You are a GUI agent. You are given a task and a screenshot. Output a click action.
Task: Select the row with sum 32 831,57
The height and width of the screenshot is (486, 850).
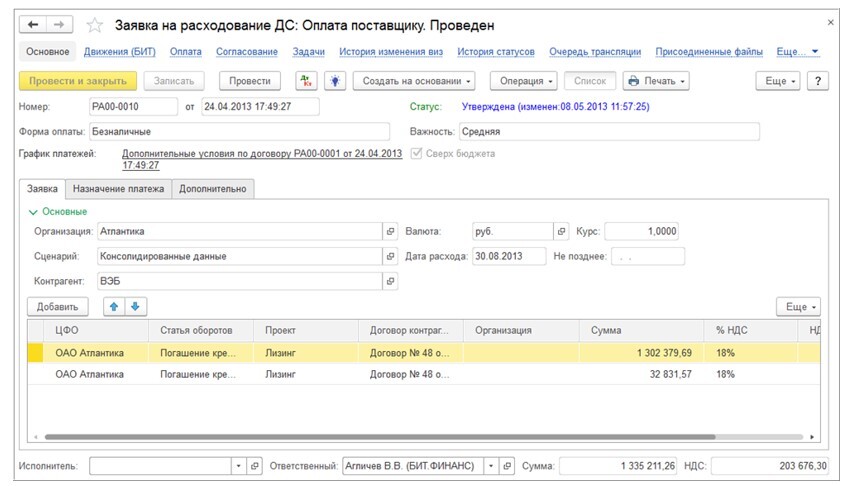pyautogui.click(x=424, y=374)
